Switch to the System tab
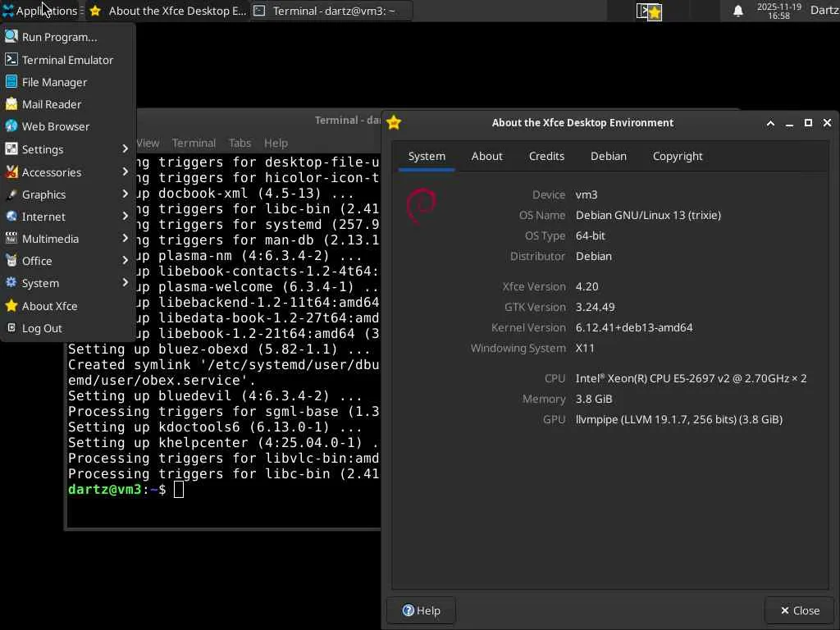Viewport: 840px width, 630px height. (427, 157)
